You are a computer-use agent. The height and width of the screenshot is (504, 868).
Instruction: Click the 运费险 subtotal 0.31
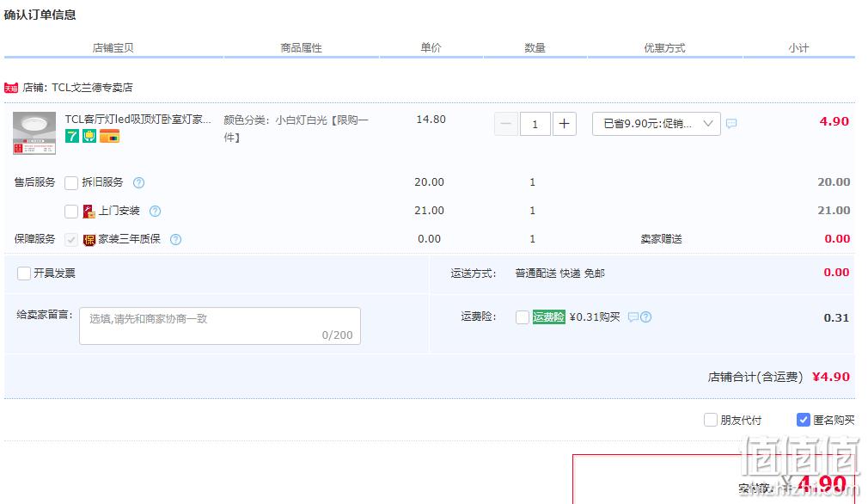(x=836, y=317)
